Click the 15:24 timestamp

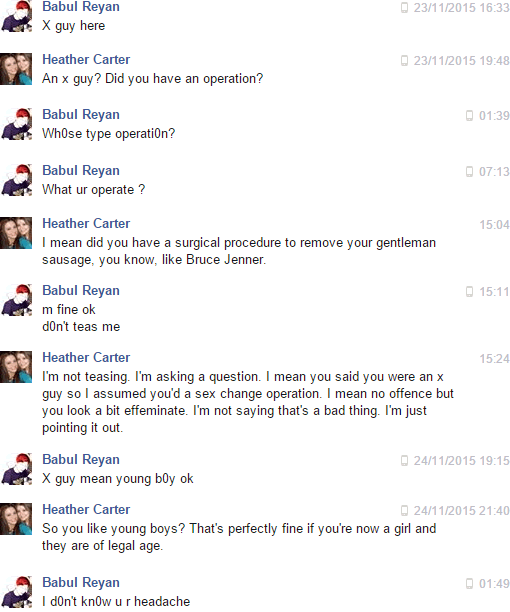click(494, 359)
